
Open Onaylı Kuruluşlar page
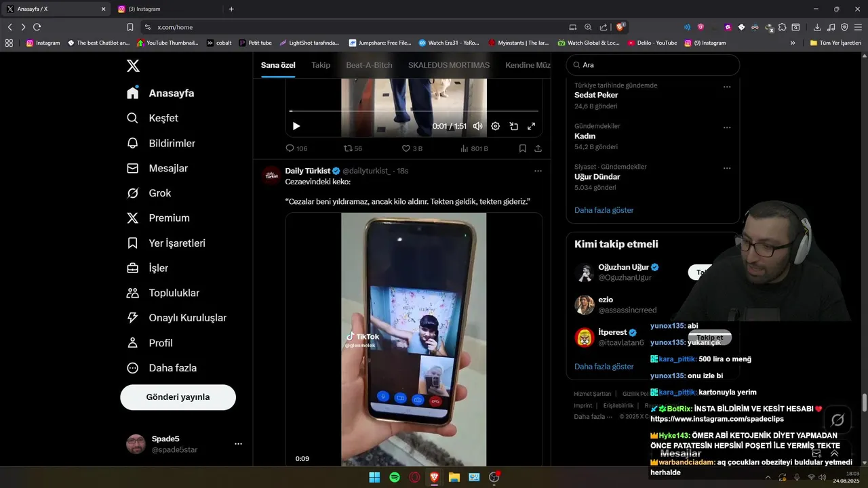pyautogui.click(x=176, y=318)
